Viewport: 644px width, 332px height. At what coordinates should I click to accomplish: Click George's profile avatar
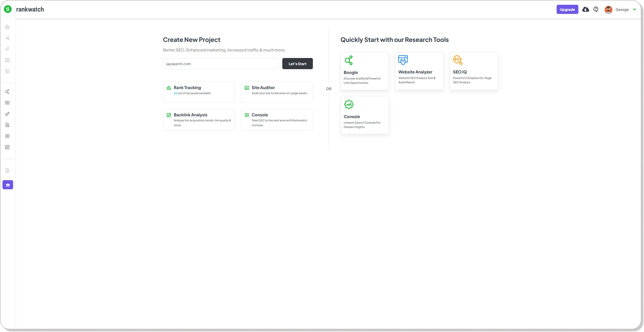click(x=609, y=10)
